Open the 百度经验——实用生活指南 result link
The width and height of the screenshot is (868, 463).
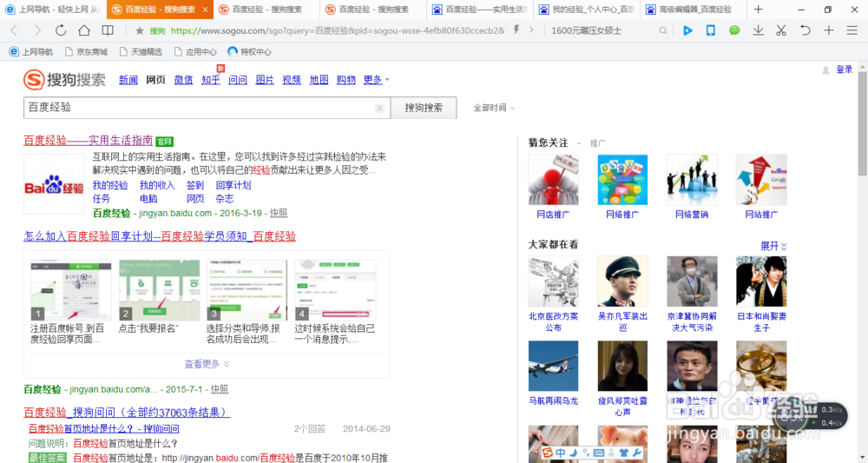point(88,141)
